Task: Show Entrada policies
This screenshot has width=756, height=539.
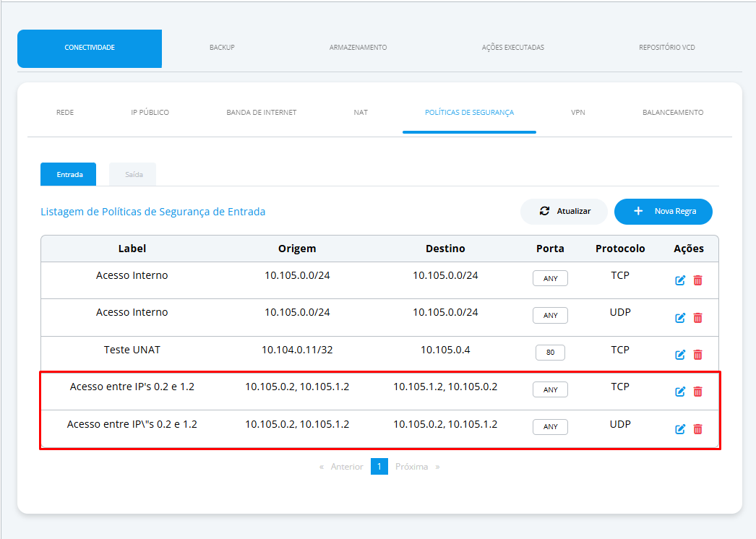Action: pyautogui.click(x=69, y=174)
